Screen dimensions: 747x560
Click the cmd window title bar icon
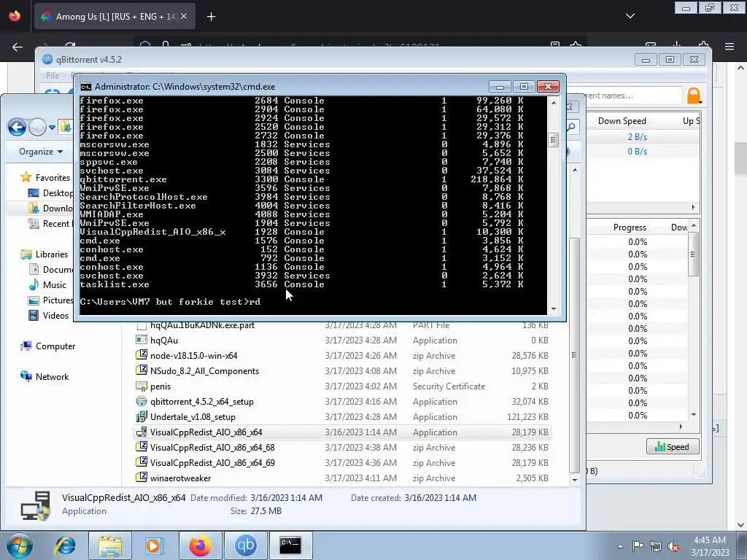click(x=86, y=87)
